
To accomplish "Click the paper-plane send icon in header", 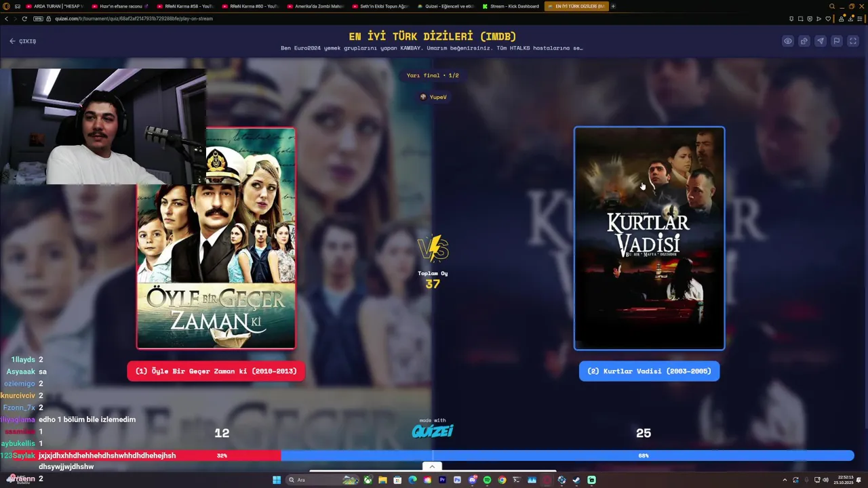I will 821,41.
